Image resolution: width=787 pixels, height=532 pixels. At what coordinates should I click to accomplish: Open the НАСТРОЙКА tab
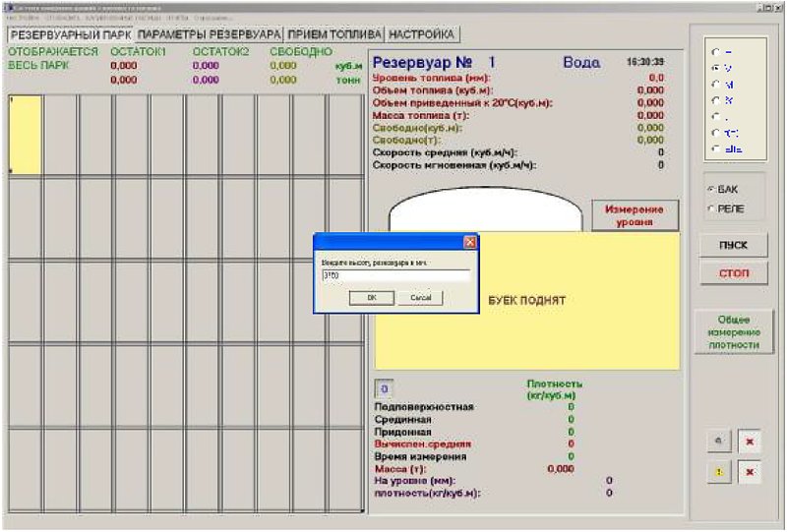(x=422, y=34)
